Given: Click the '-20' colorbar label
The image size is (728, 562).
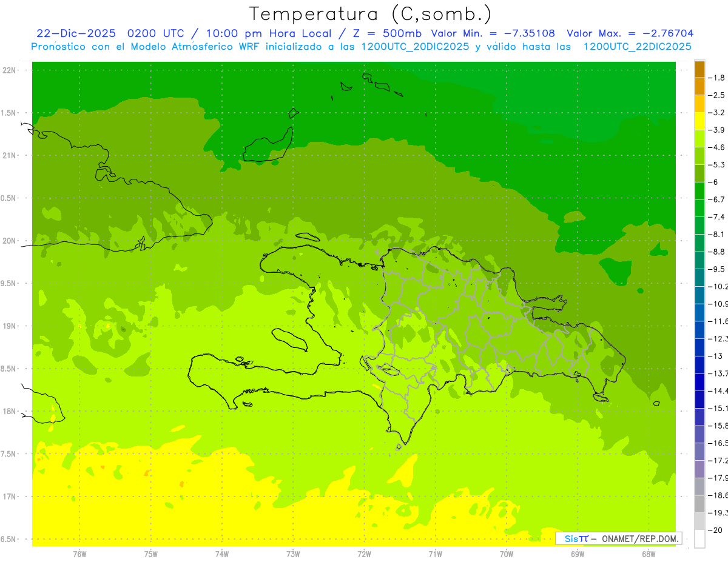Looking at the screenshot, I should coord(716,530).
